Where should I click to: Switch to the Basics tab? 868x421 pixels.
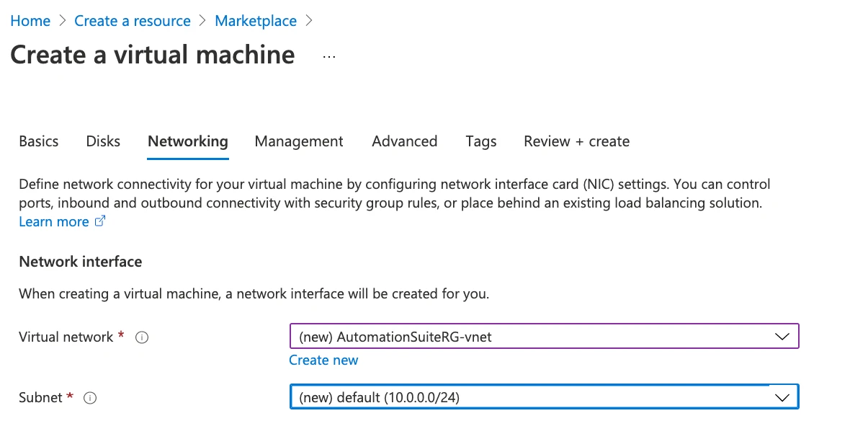(39, 141)
